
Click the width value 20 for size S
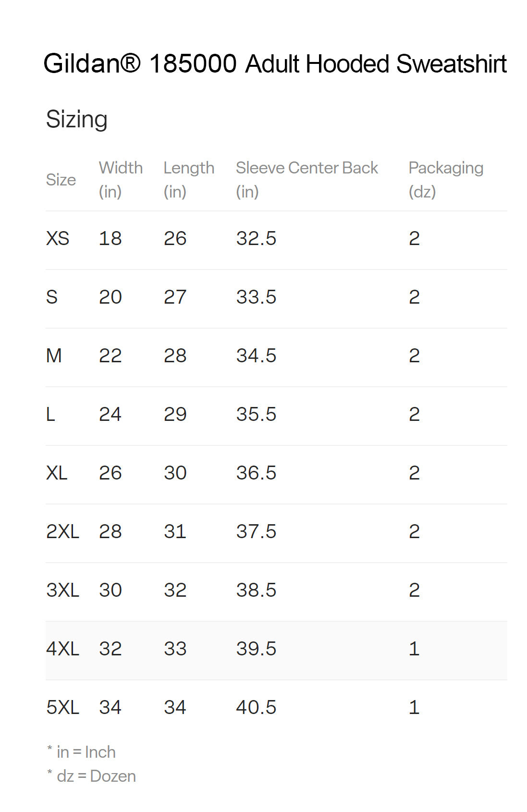pos(110,297)
